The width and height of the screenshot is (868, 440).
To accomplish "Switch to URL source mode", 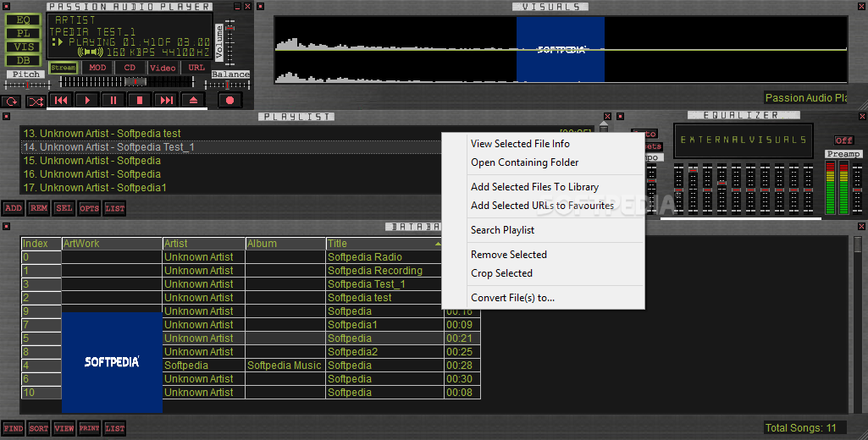I will [196, 68].
